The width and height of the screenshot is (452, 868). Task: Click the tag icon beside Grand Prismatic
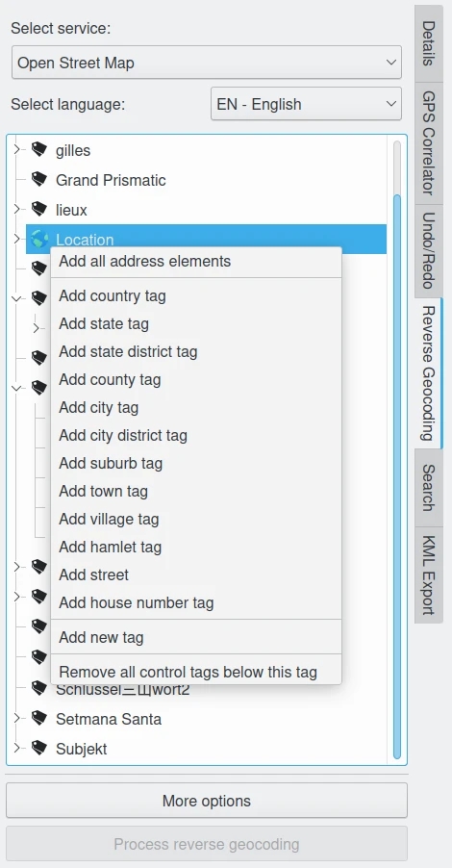(x=38, y=179)
